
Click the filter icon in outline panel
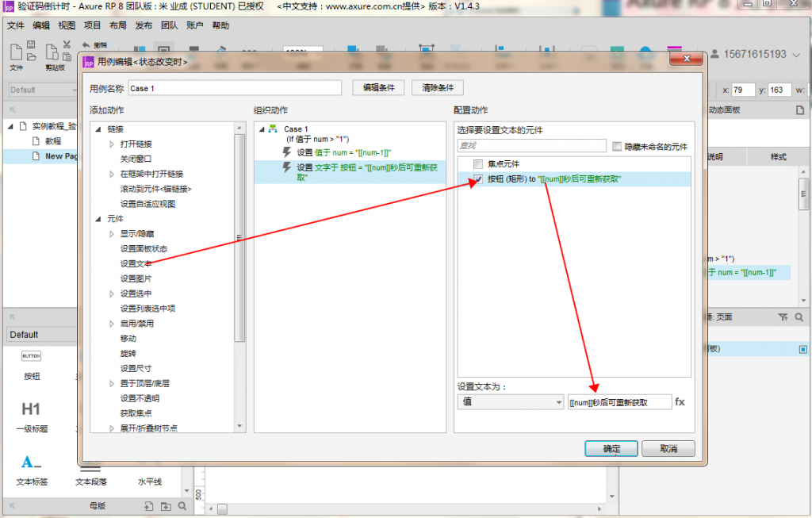(x=783, y=317)
